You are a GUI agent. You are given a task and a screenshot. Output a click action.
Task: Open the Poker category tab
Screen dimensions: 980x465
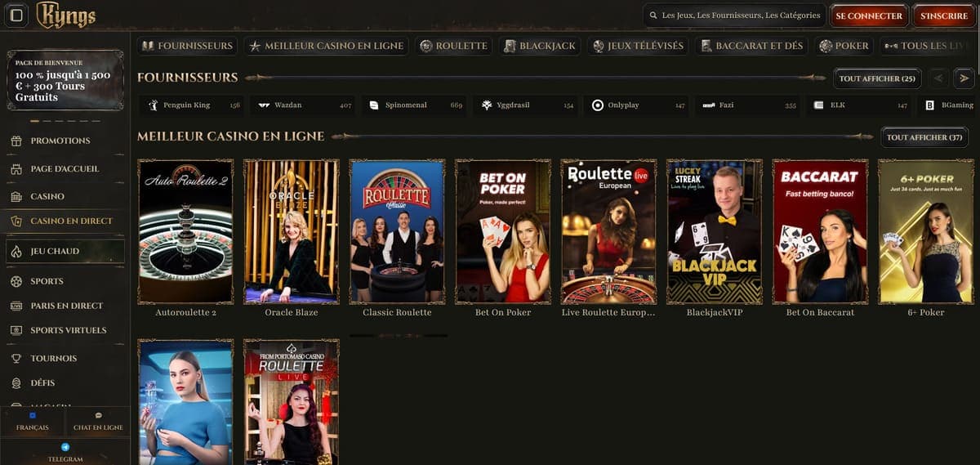[844, 46]
